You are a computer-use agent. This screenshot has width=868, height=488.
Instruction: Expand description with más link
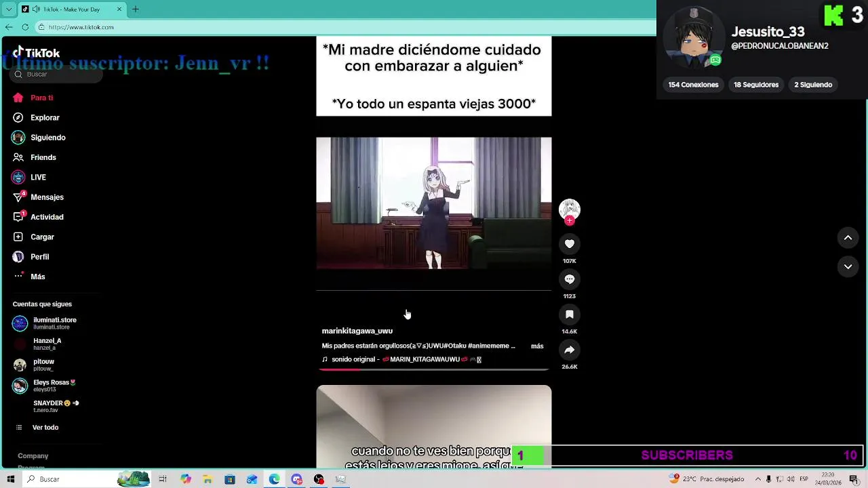click(x=537, y=346)
